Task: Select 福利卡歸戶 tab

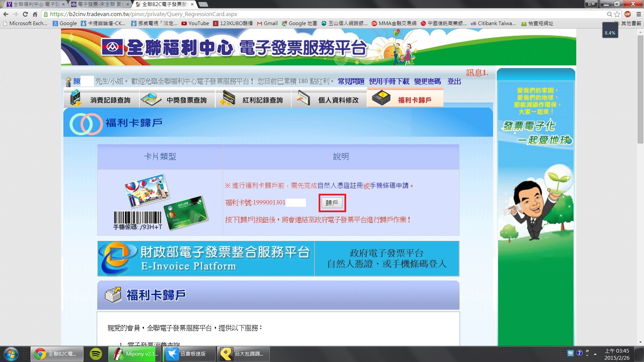Action: pyautogui.click(x=405, y=98)
